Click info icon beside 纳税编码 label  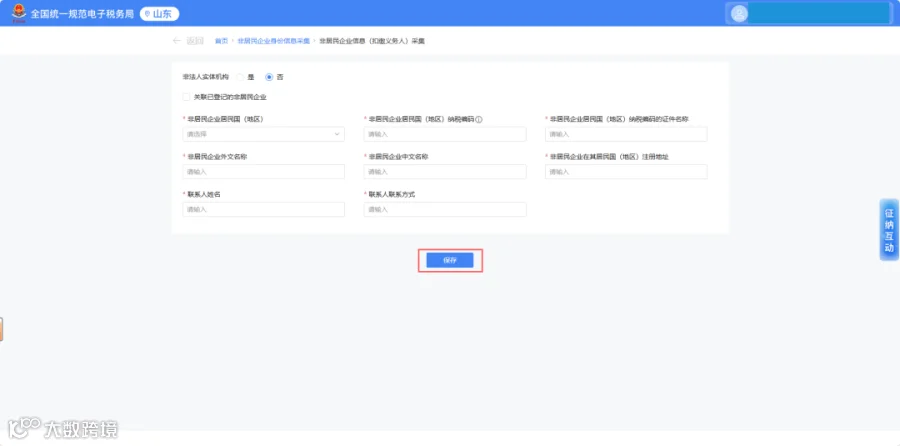tap(479, 119)
